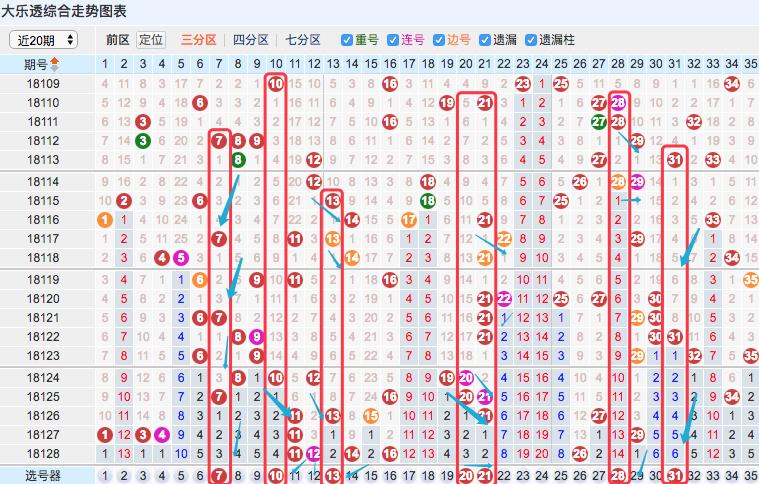Open the 三分区 view
759x484 pixels.
pyautogui.click(x=198, y=40)
